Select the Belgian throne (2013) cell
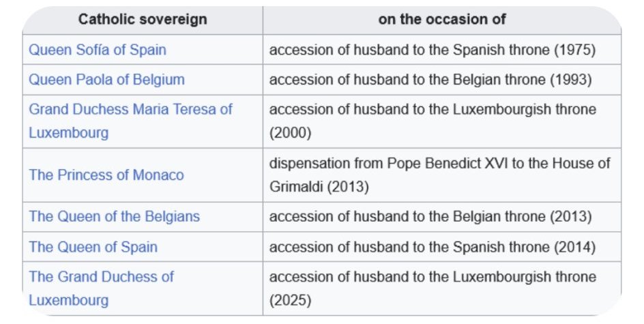Screen dimensions: 644x324 click(x=430, y=216)
